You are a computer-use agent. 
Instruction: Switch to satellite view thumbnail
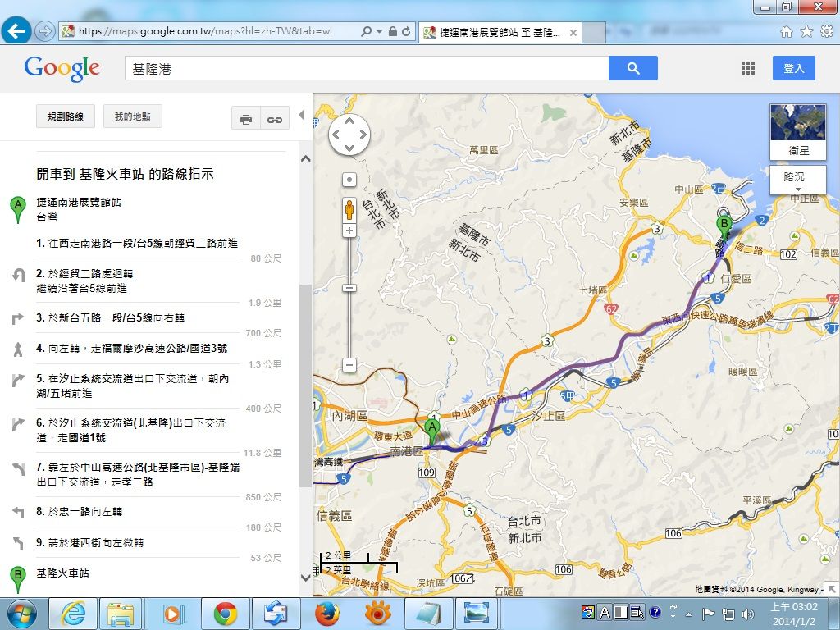pyautogui.click(x=797, y=132)
